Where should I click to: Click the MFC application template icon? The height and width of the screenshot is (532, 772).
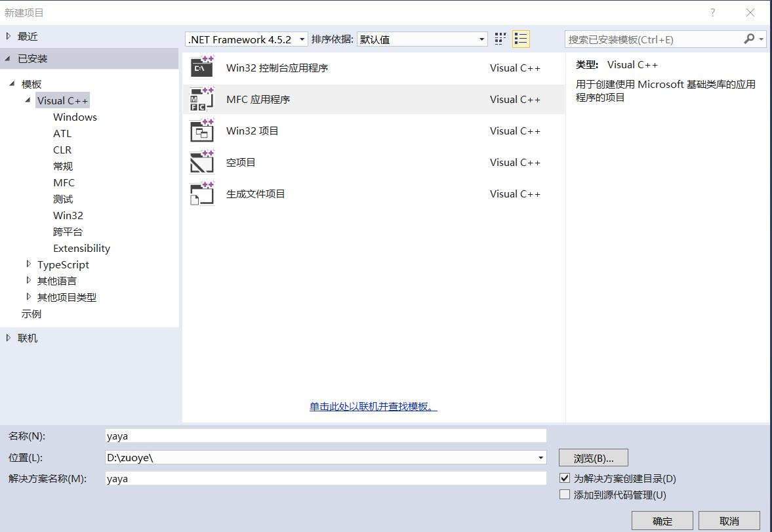coord(202,99)
